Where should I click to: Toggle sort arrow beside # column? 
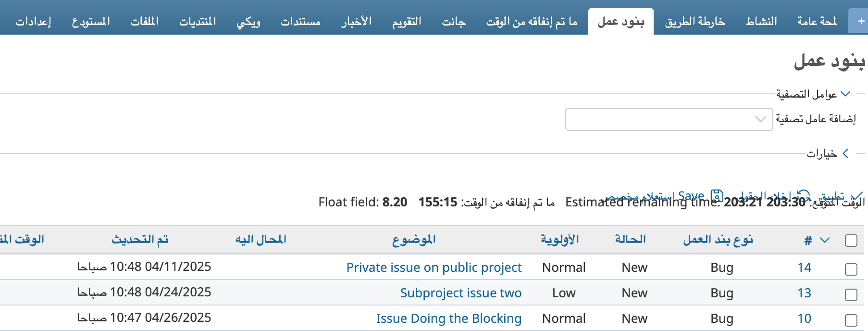pyautogui.click(x=825, y=240)
